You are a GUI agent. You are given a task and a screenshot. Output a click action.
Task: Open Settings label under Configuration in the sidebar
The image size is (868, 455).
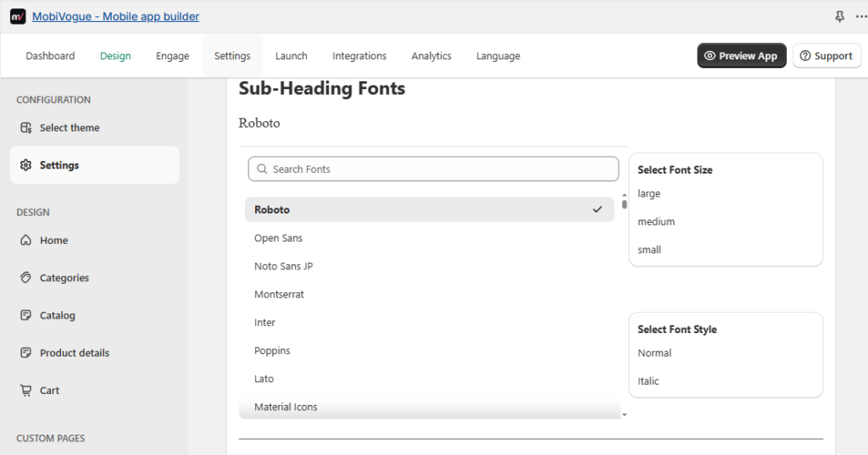point(59,165)
